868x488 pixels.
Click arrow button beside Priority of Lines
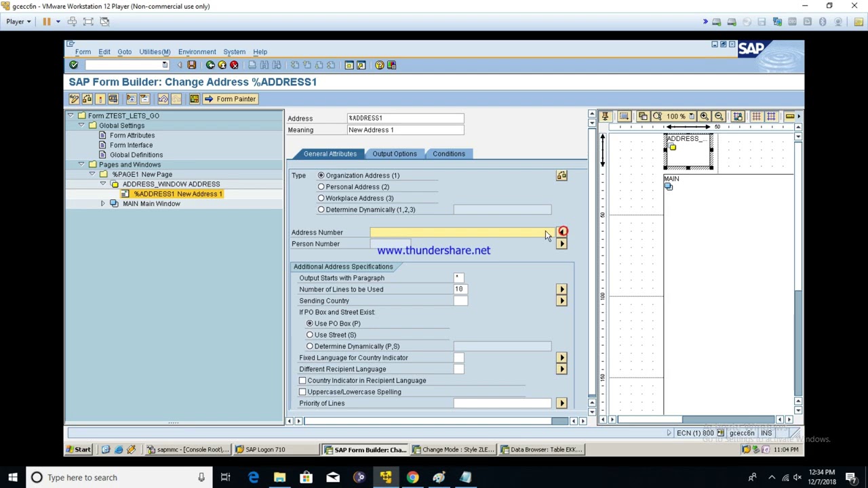coord(561,403)
